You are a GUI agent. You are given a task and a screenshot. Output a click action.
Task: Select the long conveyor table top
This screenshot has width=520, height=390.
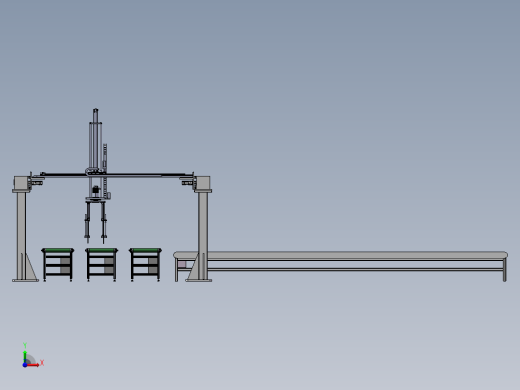point(340,255)
